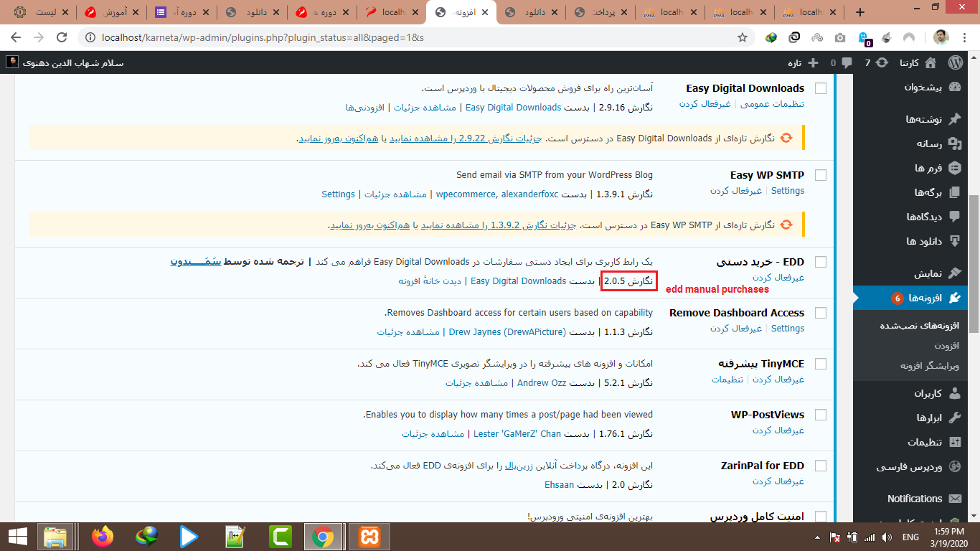Screen dimensions: 980x551
Task: Open File Explorer from the taskbar
Action: [x=56, y=537]
